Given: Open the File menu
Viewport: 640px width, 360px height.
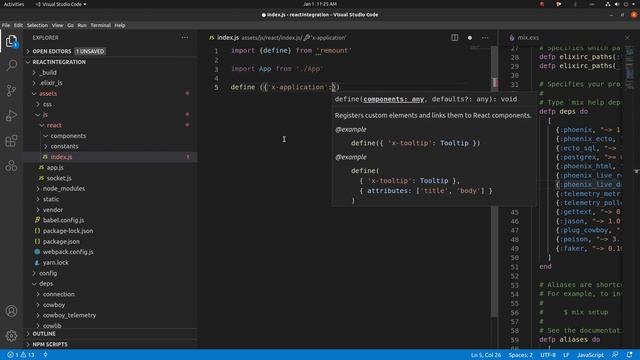Looking at the screenshot, I should pos(6,25).
